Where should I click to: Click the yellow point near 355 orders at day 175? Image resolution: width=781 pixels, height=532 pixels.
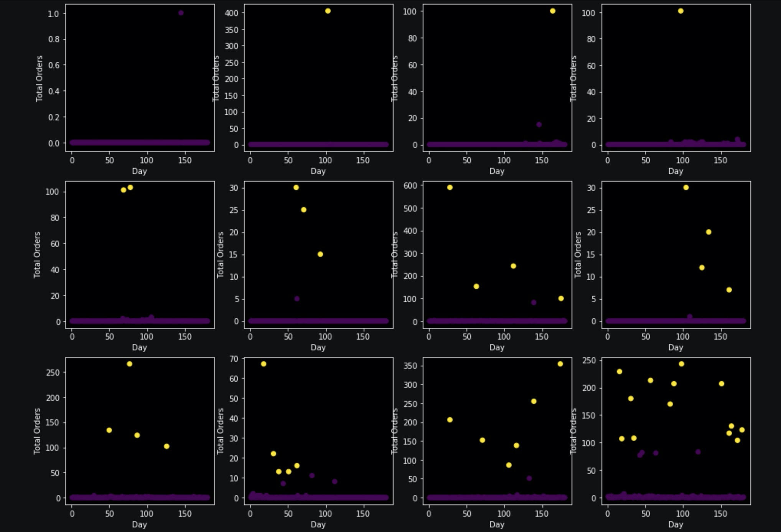(560, 363)
